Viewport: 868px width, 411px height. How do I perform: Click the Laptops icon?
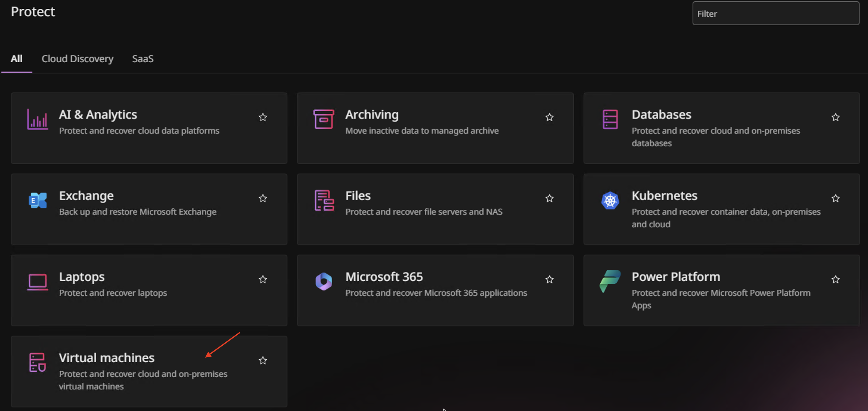tap(37, 282)
